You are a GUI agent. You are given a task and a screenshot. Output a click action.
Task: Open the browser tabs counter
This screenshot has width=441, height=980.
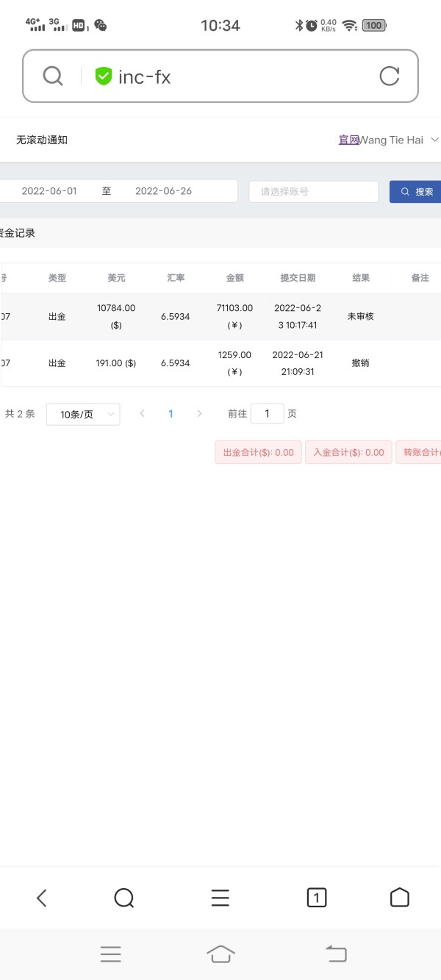[x=317, y=898]
